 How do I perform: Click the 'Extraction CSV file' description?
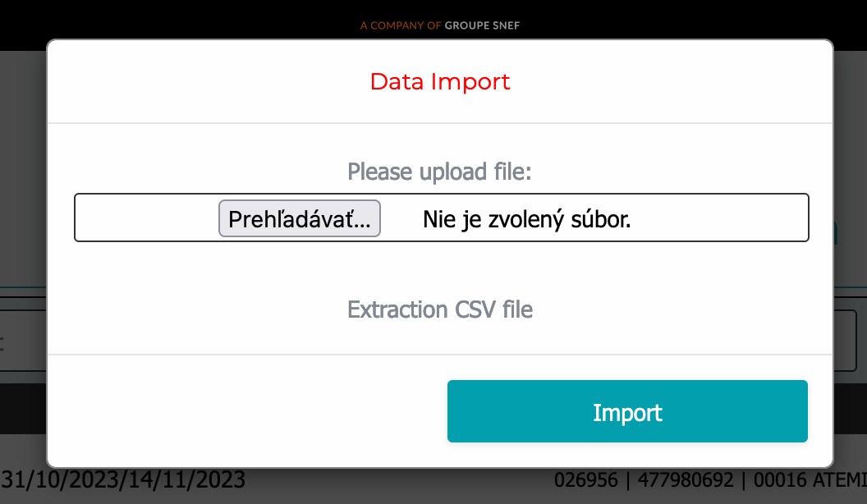coord(440,309)
